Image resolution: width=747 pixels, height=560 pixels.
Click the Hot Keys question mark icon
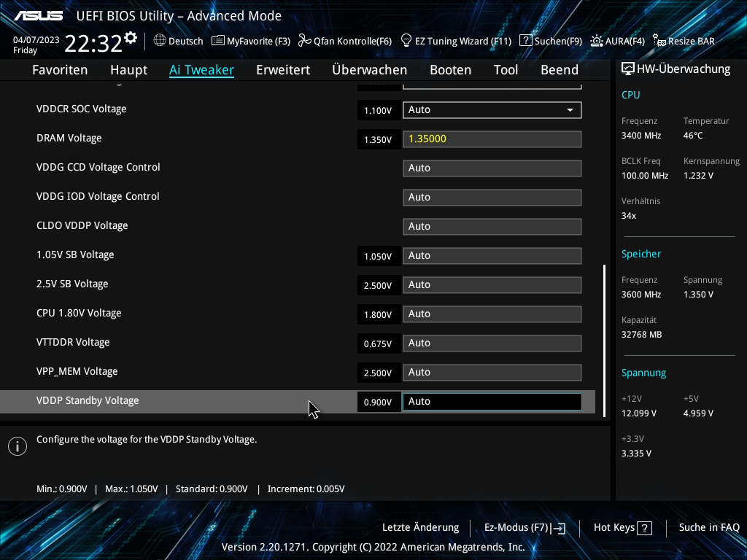[x=645, y=528]
